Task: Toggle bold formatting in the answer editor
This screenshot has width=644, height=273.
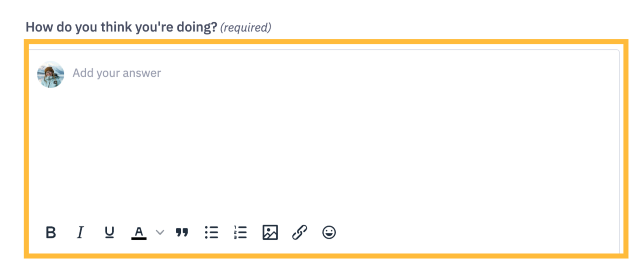Action: click(x=51, y=232)
